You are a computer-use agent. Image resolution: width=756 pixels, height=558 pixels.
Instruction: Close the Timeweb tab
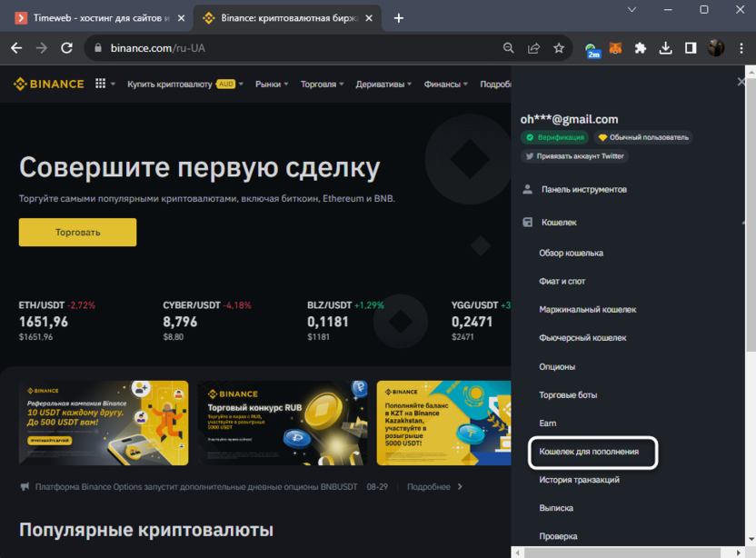point(182,18)
